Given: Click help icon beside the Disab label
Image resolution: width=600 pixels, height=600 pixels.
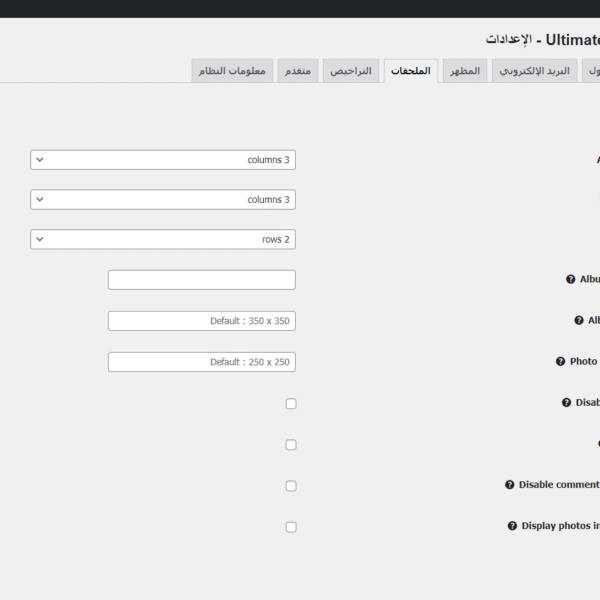Looking at the screenshot, I should 566,403.
